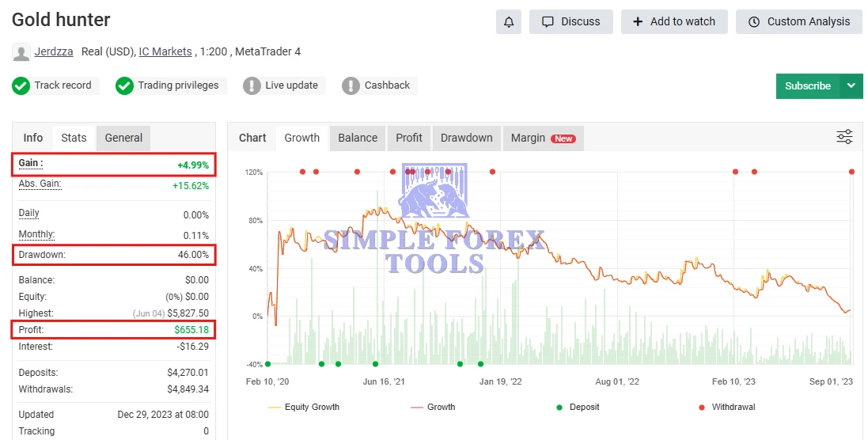Click Add to watch

click(674, 22)
